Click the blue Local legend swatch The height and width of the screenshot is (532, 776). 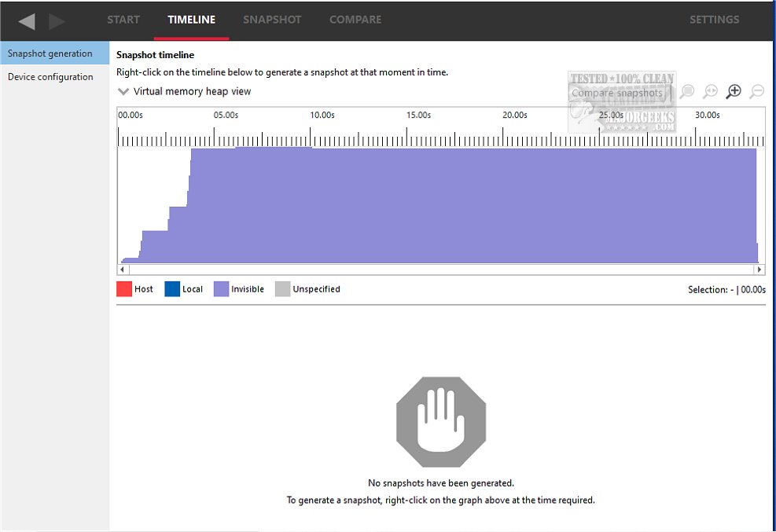[172, 289]
